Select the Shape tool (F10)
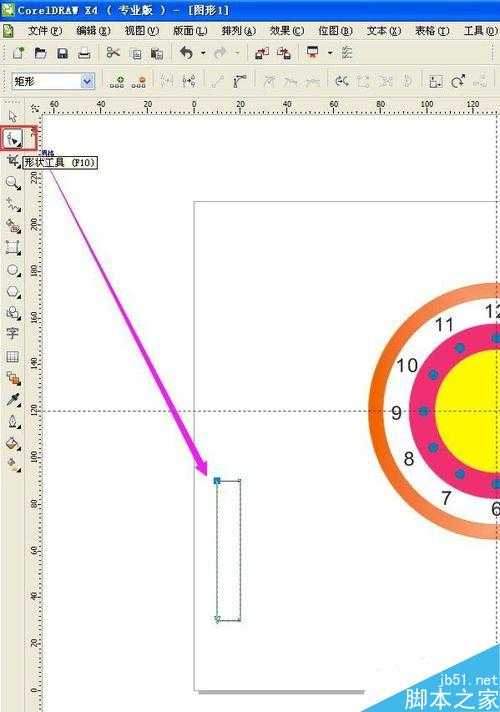The width and height of the screenshot is (500, 712). pyautogui.click(x=12, y=138)
